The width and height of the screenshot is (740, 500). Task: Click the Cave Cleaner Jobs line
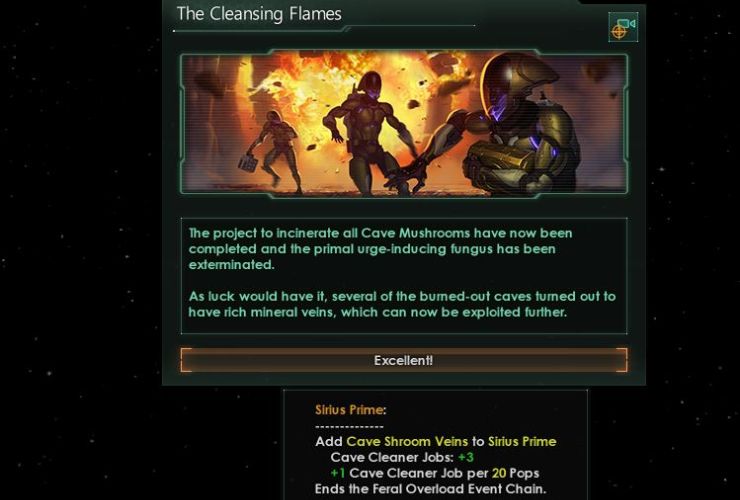click(x=402, y=458)
